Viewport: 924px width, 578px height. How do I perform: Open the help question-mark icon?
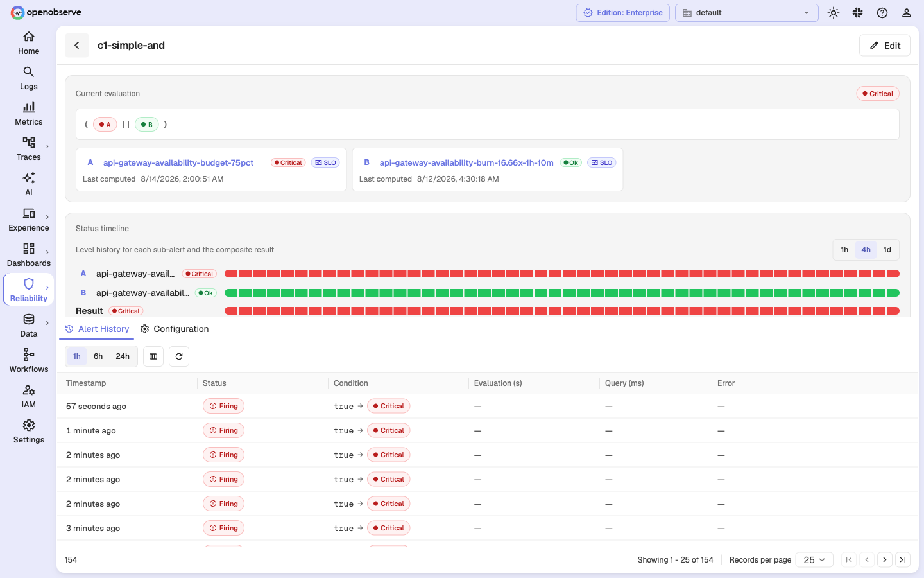click(882, 13)
